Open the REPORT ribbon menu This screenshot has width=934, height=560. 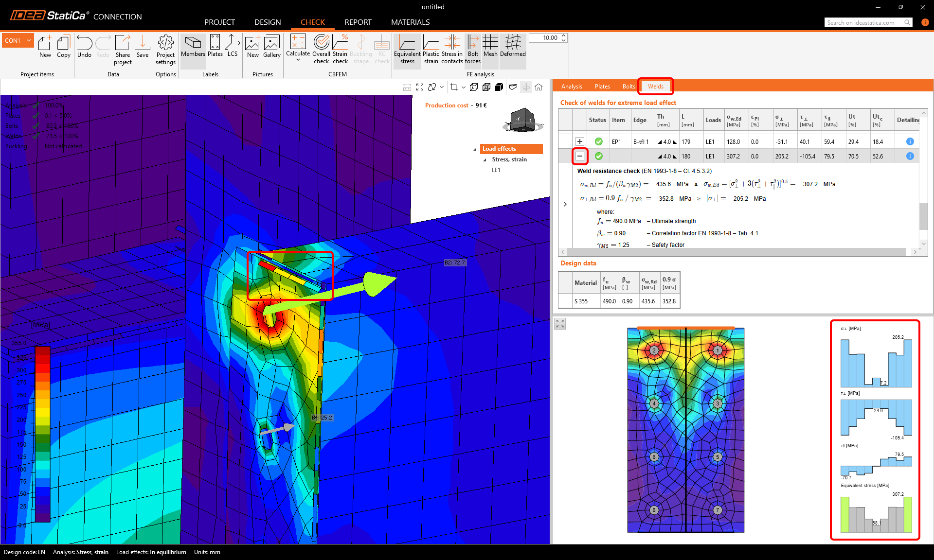click(x=358, y=22)
